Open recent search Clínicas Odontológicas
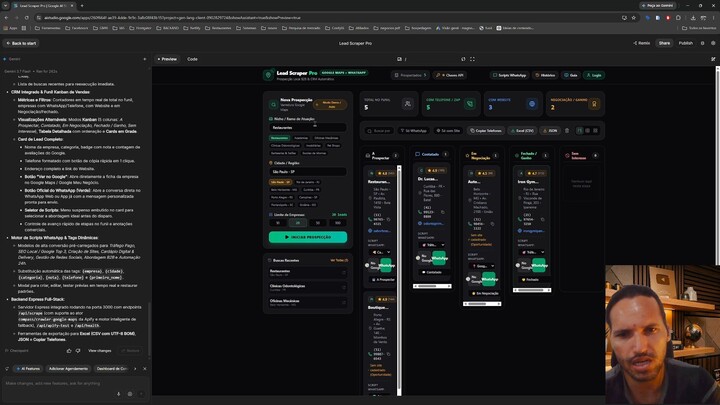720x405 pixels. (308, 287)
